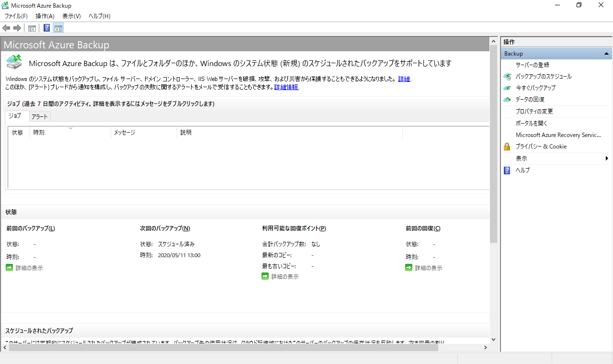Click the horizontal scrollbar left arrow
Screen dimensions: 613x364
[4, 347]
